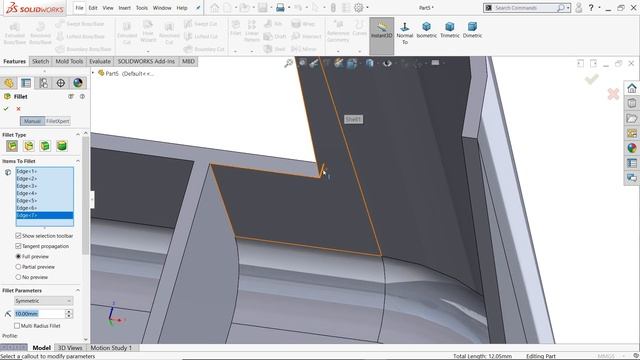This screenshot has height=360, width=640.
Task: Switch to Normal To view
Action: 404,33
